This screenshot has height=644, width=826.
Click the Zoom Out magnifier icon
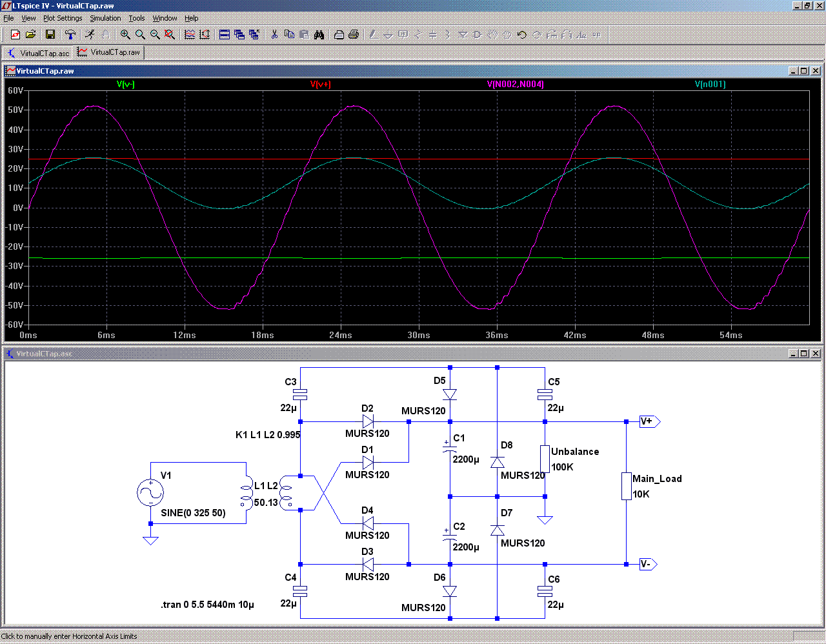(x=155, y=35)
